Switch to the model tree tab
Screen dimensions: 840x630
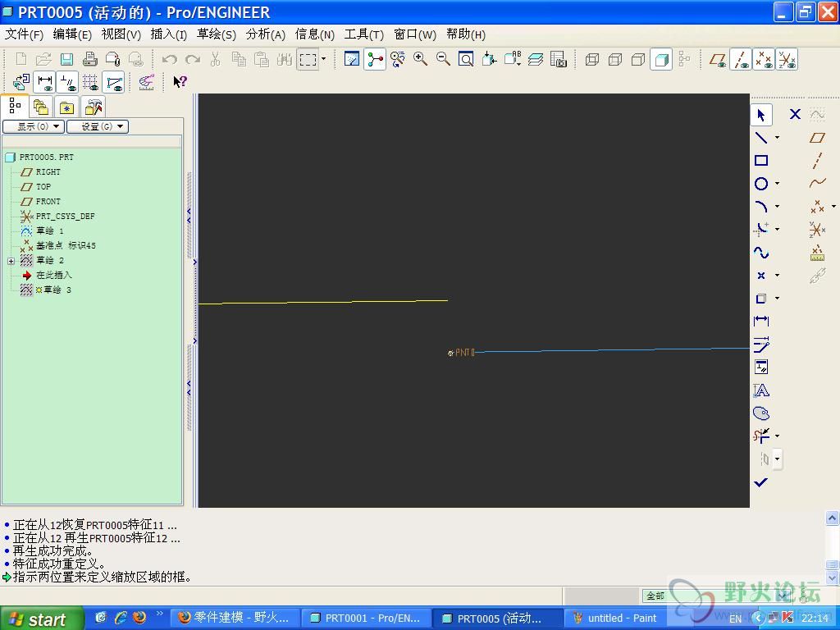pos(15,106)
